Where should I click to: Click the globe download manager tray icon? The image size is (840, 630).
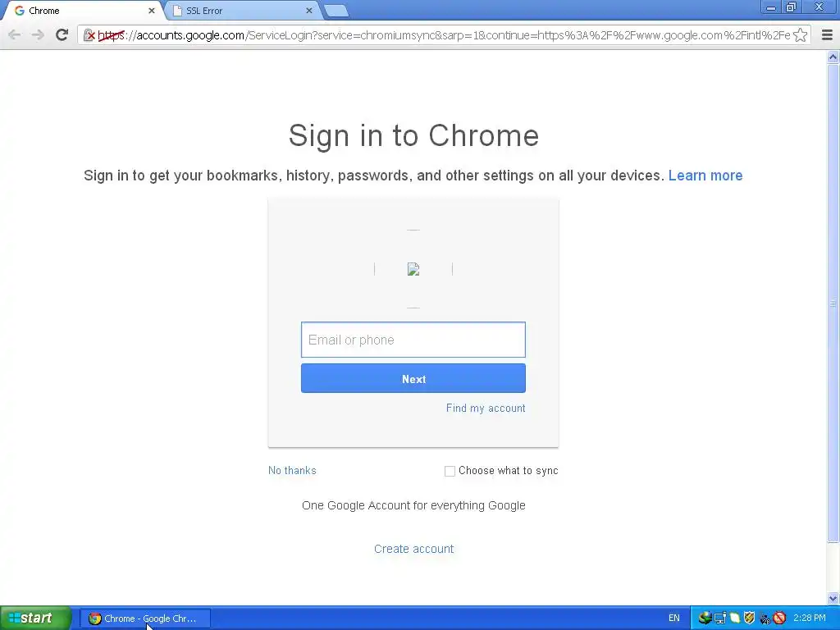(x=705, y=619)
